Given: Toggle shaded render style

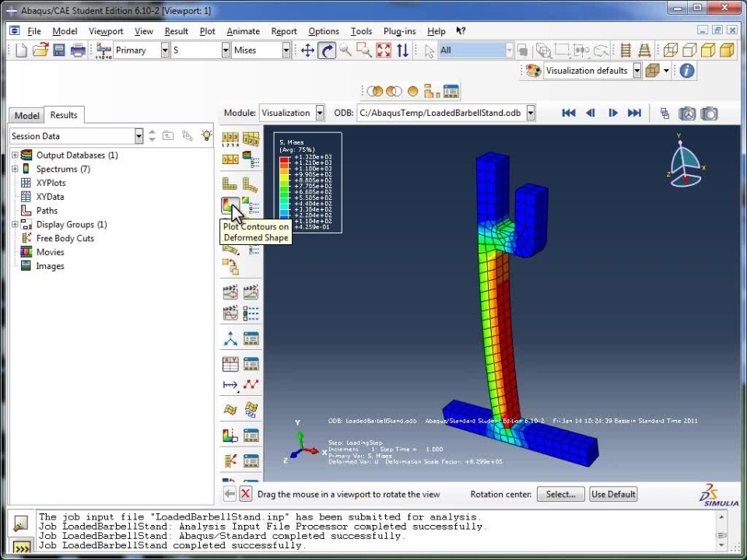Looking at the screenshot, I should (727, 50).
